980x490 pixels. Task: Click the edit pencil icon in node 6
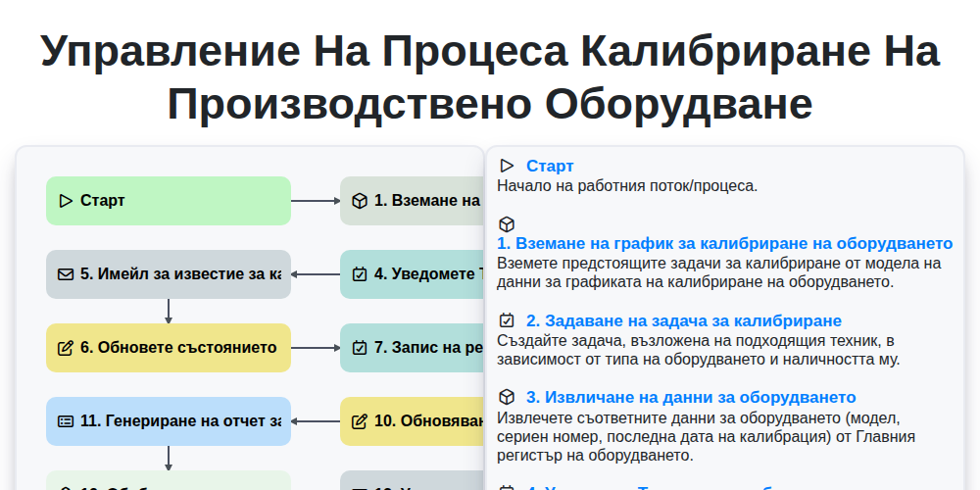click(x=66, y=348)
